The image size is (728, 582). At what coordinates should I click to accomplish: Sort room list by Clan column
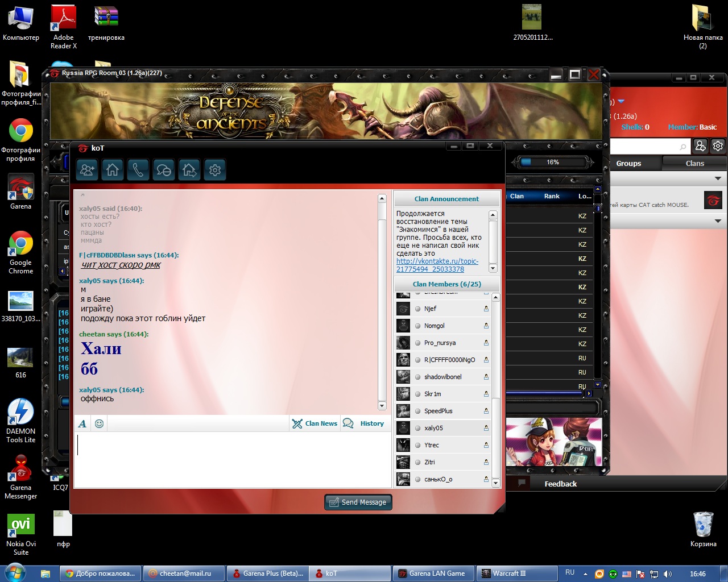click(x=517, y=196)
